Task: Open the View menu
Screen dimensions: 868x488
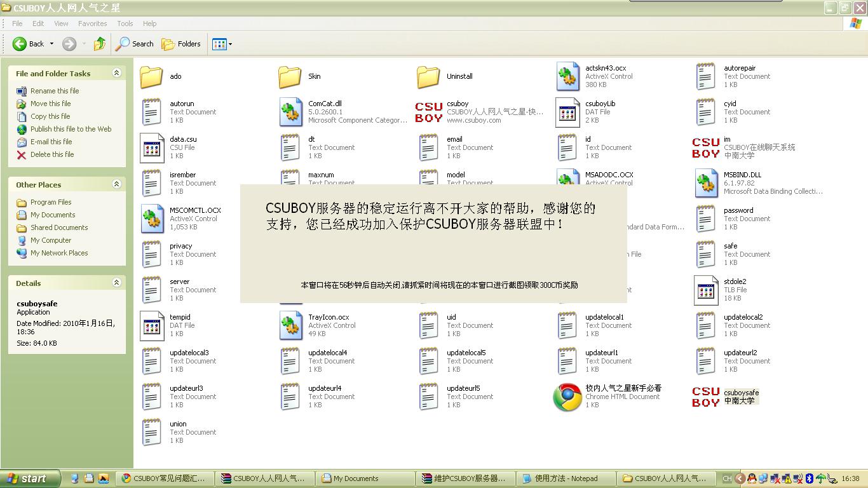Action: click(x=61, y=24)
